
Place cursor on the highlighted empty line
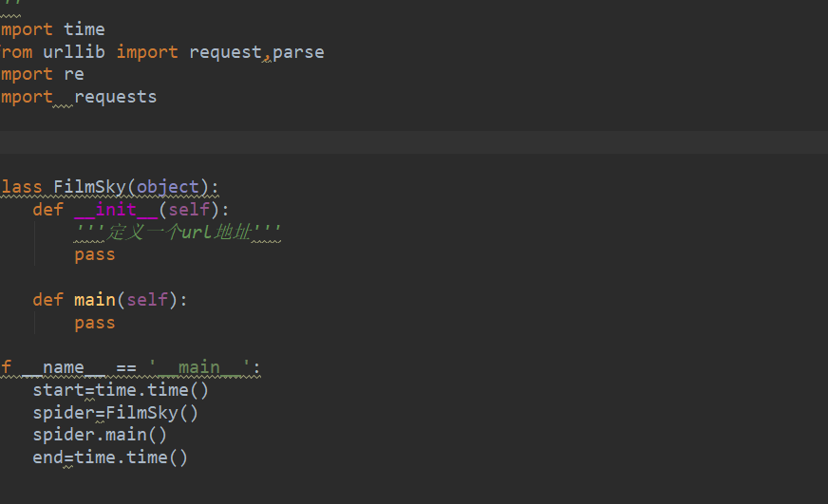click(380, 142)
